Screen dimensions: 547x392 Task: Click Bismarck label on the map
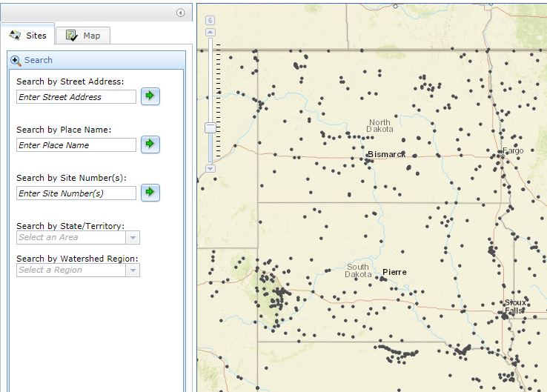386,154
